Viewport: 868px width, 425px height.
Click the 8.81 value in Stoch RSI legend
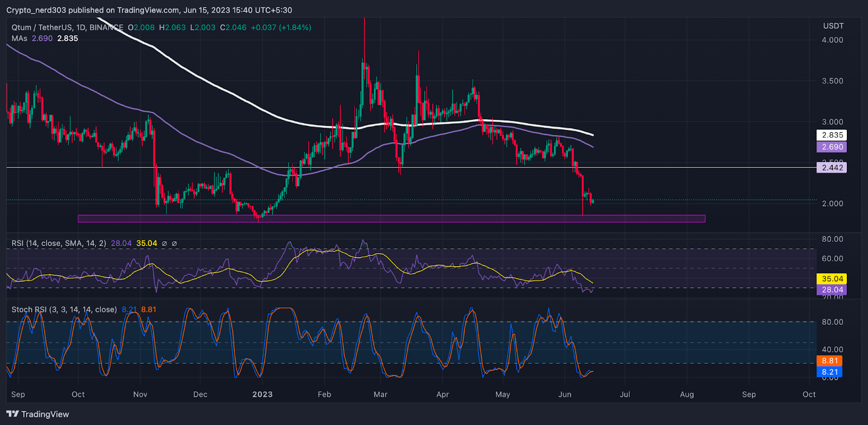coord(149,310)
